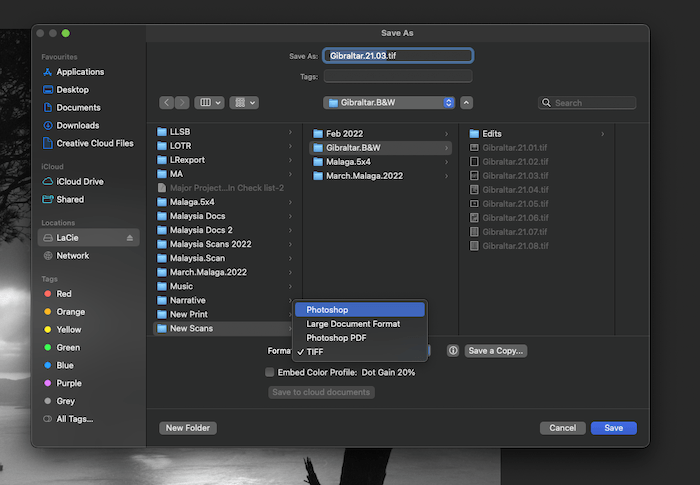This screenshot has height=485, width=700.
Task: Open the column view options dropdown
Action: tap(209, 103)
